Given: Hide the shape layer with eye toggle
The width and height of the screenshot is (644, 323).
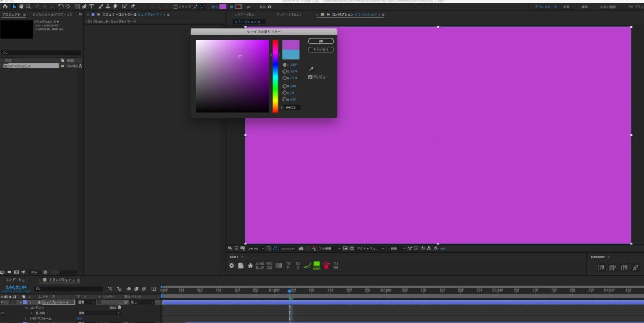Looking at the screenshot, I should coord(2,302).
